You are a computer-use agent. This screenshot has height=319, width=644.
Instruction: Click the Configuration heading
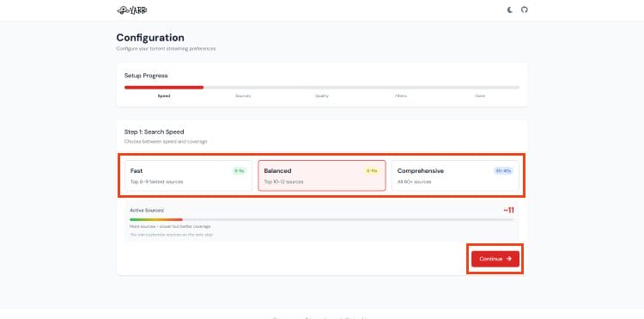pyautogui.click(x=150, y=38)
